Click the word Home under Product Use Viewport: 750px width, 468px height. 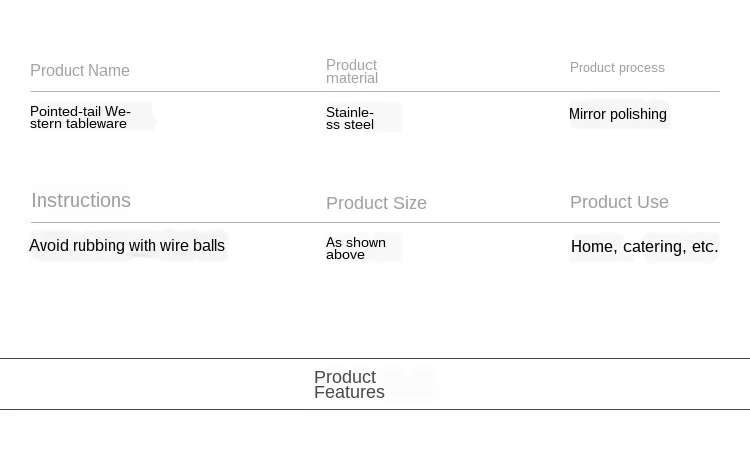coord(591,247)
